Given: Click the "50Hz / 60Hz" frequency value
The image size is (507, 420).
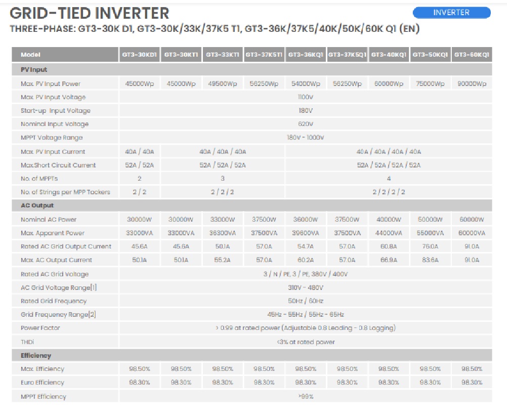Looking at the screenshot, I should (x=306, y=301).
